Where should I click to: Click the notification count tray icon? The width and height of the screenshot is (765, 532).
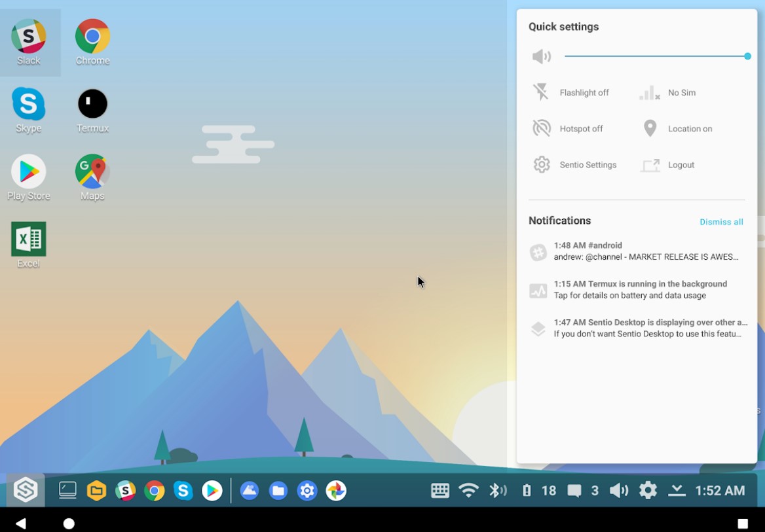[x=583, y=490]
